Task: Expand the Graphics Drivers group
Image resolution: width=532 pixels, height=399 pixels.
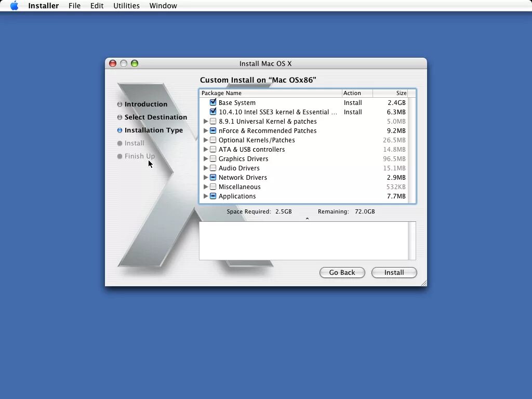Action: 206,158
